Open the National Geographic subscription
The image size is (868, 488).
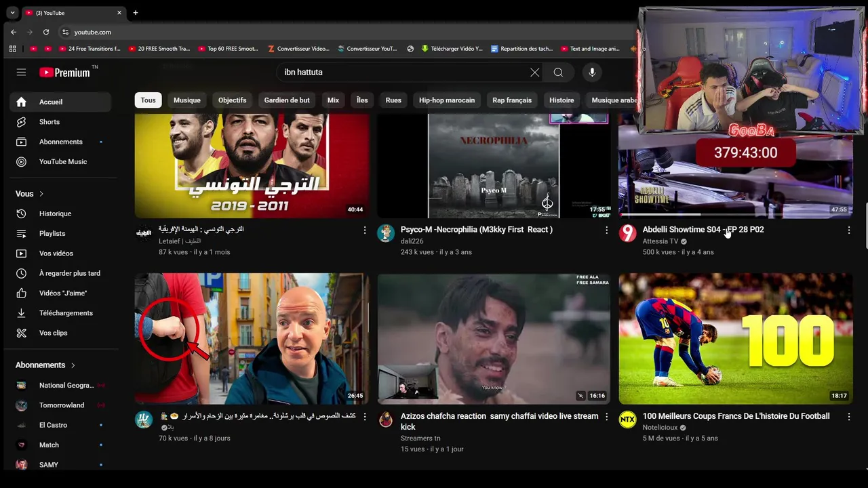point(60,386)
